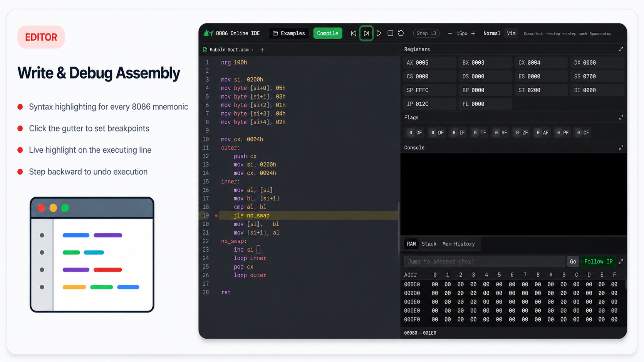Toggle Follow IP button
Image resolution: width=644 pixels, height=362 pixels.
click(598, 262)
